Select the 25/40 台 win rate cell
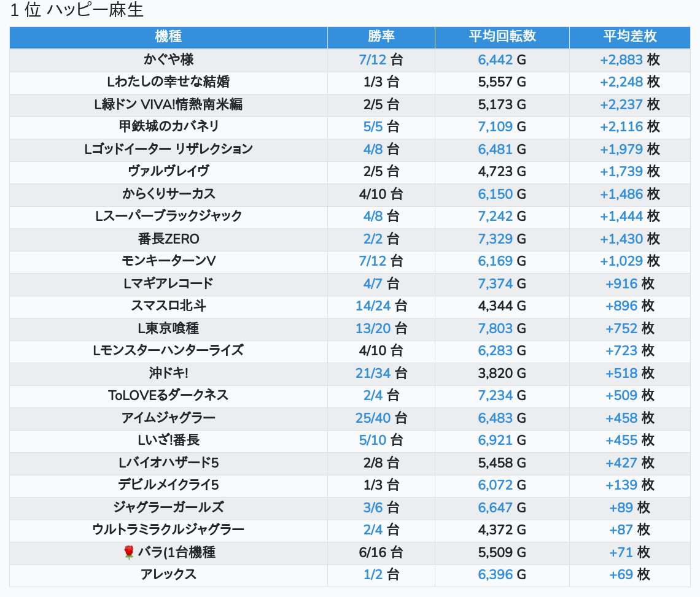The width and height of the screenshot is (700, 597). point(381,418)
